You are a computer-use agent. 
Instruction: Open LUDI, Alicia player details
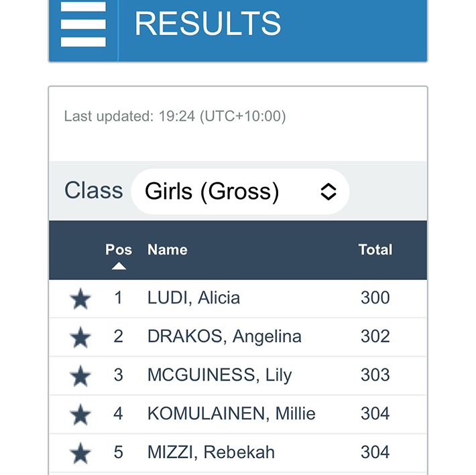click(x=194, y=297)
